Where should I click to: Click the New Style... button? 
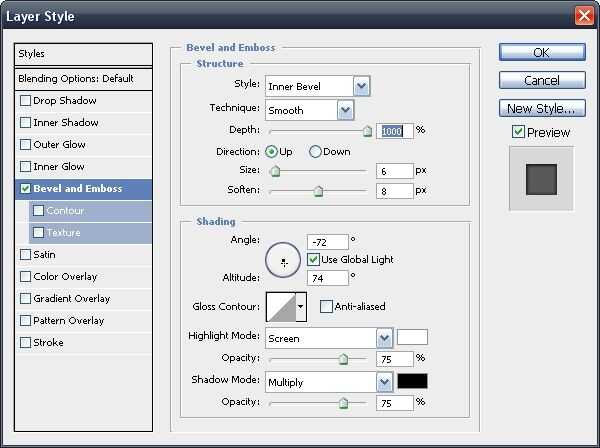coord(542,108)
